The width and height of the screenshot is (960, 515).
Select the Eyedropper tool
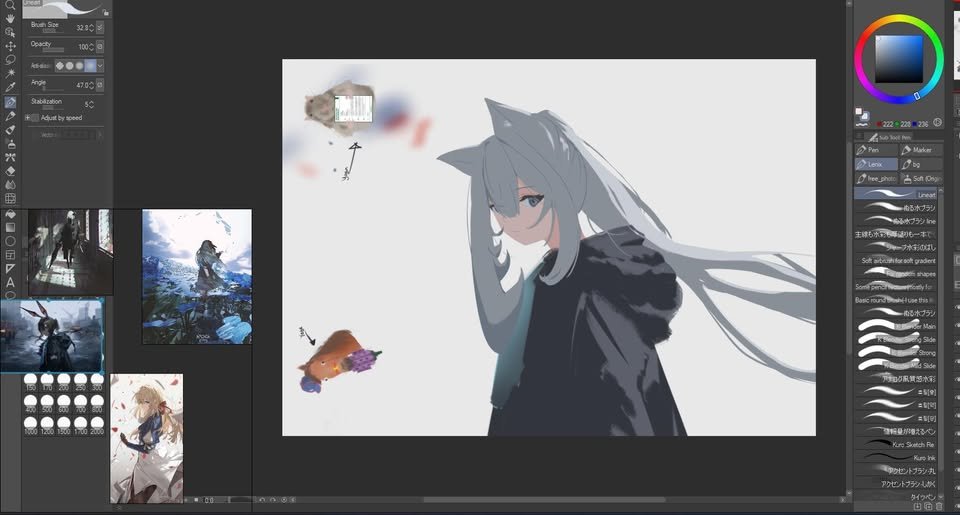point(10,88)
